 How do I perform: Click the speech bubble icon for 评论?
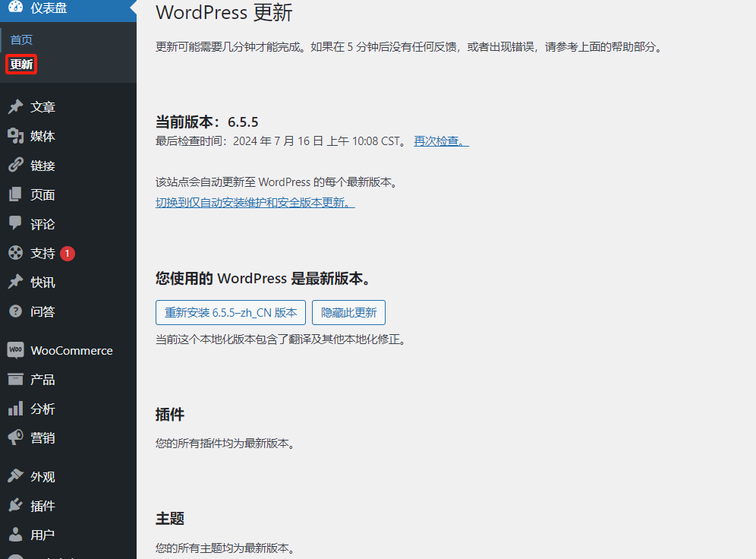(15, 224)
